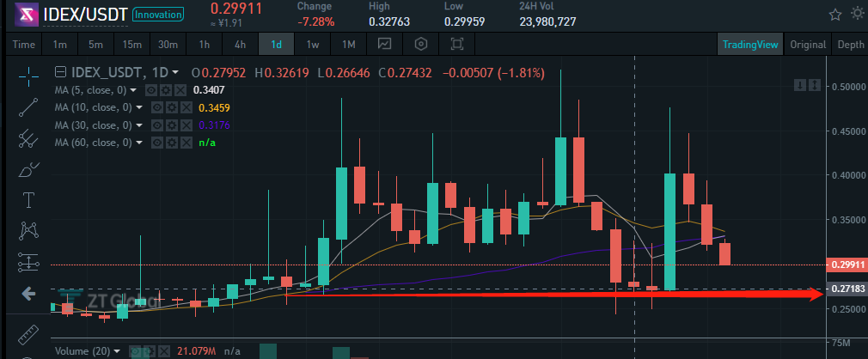Toggle visibility of MA (30, close, 0)

[157, 125]
